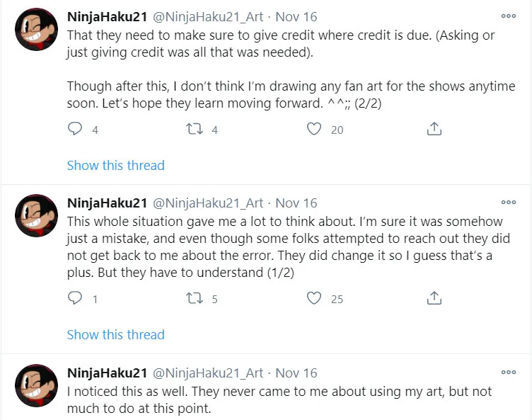The height and width of the screenshot is (420, 532).
Task: Show this thread under the (1/2) tweet
Action: 115,334
